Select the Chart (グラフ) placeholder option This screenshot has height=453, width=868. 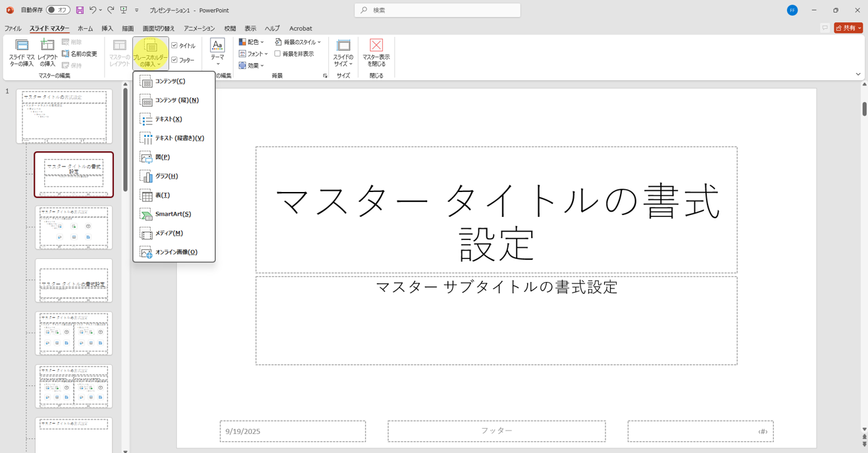point(166,176)
